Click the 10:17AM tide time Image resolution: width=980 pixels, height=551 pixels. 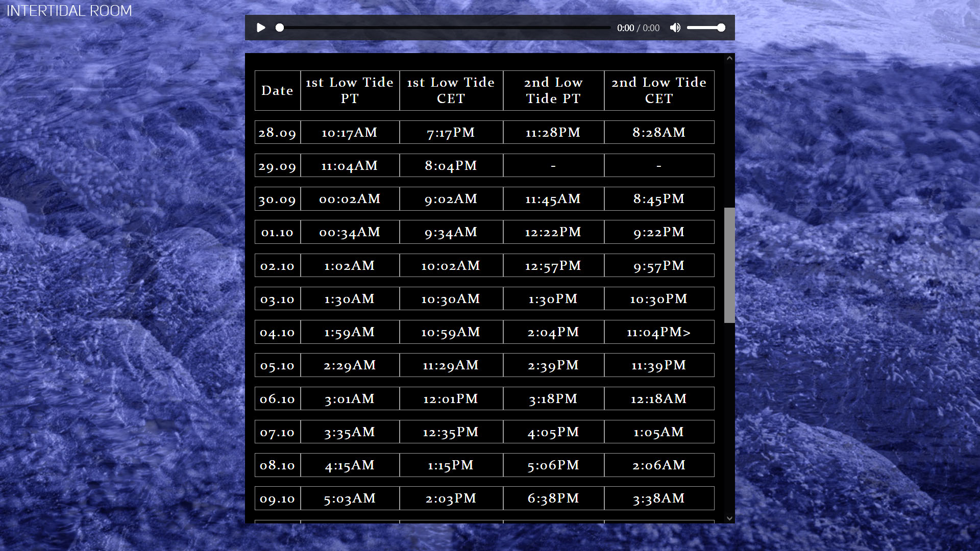[350, 133]
